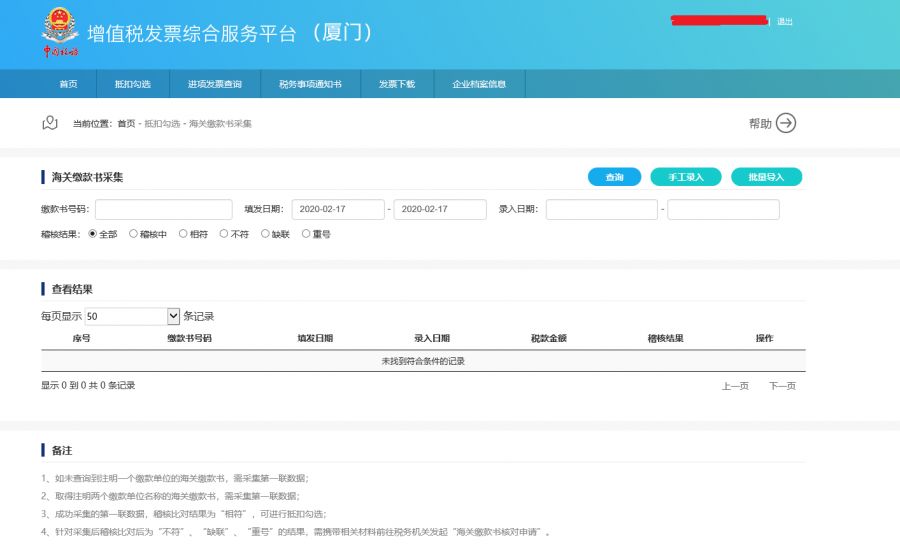Open the 发票下载 menu item
Viewport: 900px width, 549px height.
tap(397, 84)
